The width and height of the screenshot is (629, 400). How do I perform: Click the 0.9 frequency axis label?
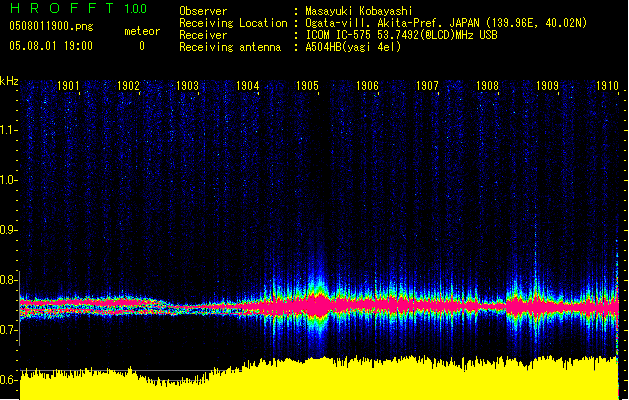pos(9,230)
